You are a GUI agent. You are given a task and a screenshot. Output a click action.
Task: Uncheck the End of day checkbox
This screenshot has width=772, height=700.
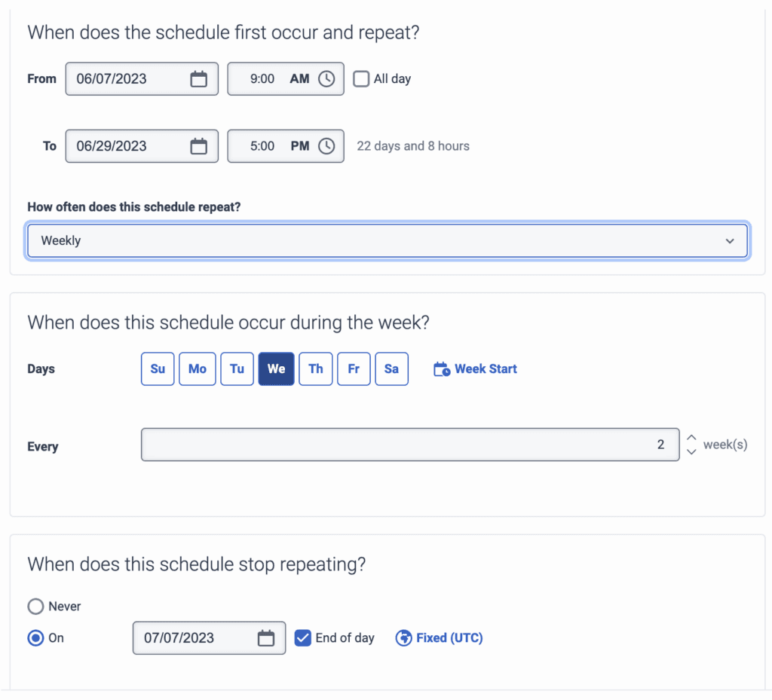[x=302, y=638]
